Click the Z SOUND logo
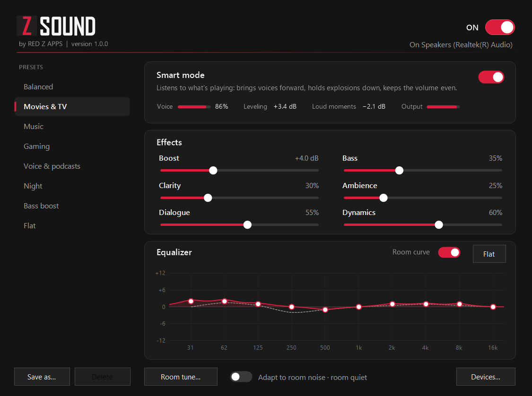 (x=56, y=26)
